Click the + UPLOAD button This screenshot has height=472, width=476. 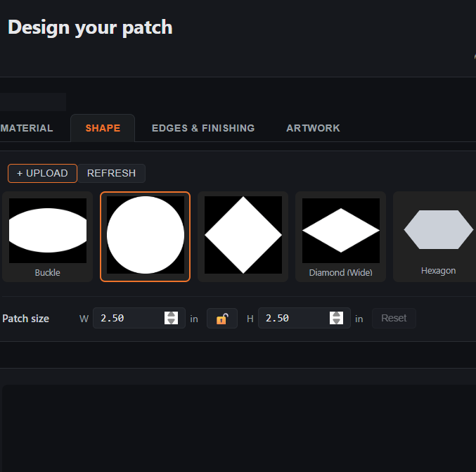[42, 173]
